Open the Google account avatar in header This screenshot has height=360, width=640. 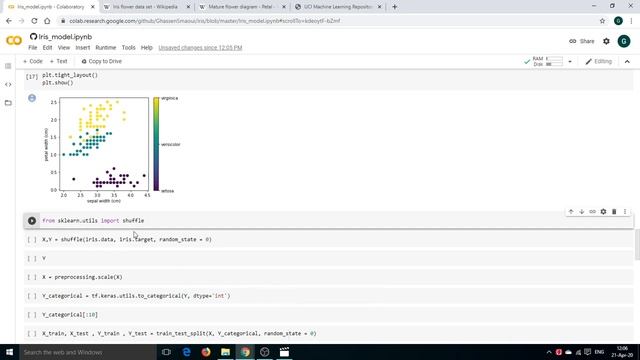(624, 41)
